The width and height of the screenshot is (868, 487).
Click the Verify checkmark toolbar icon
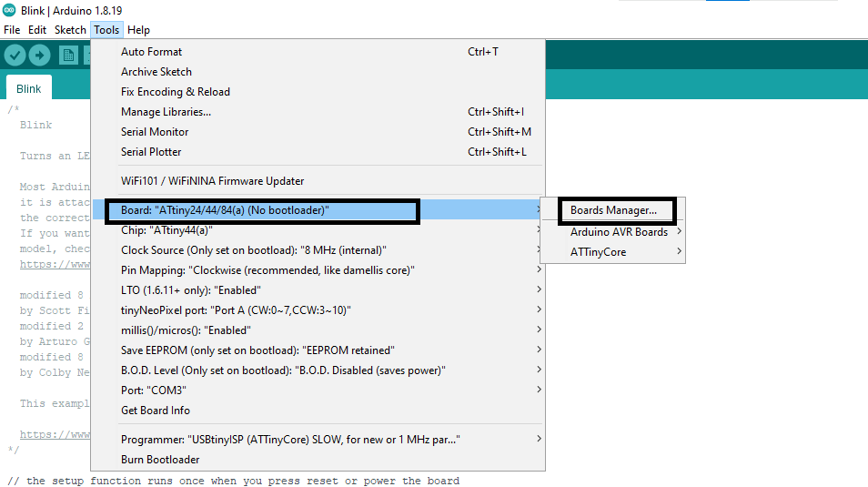[15, 55]
